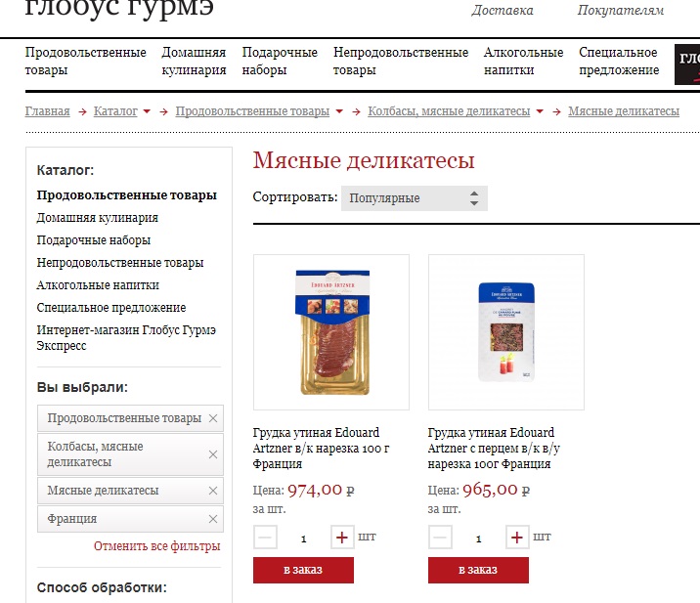Remove the Колбасы, мясные деликатесы filter

(213, 454)
